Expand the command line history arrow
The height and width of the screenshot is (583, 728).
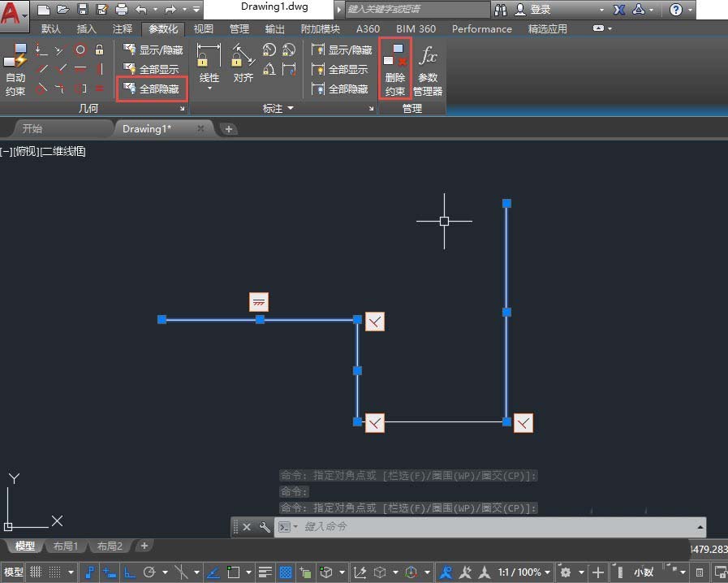coord(700,527)
